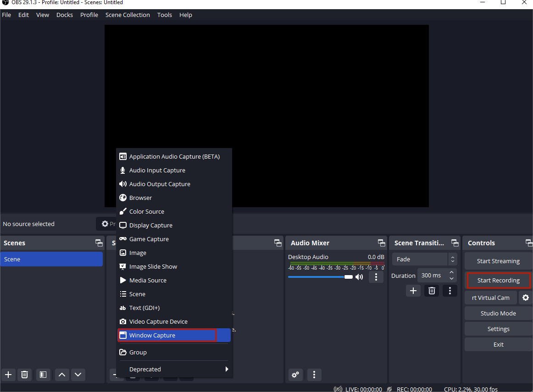Move scene down with arrow icon
This screenshot has height=392, width=533.
(x=78, y=375)
